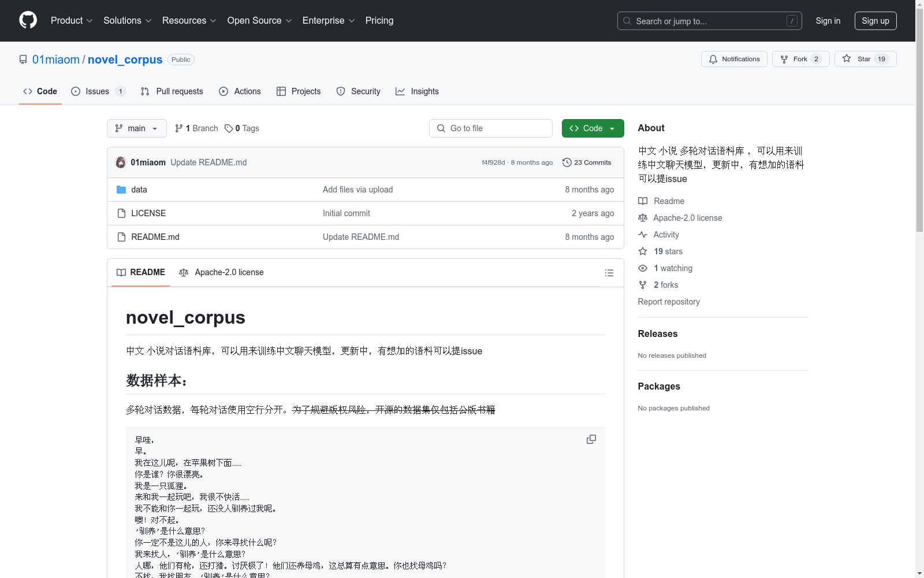924x578 pixels.
Task: Click the Star count badge 19
Action: 881,59
